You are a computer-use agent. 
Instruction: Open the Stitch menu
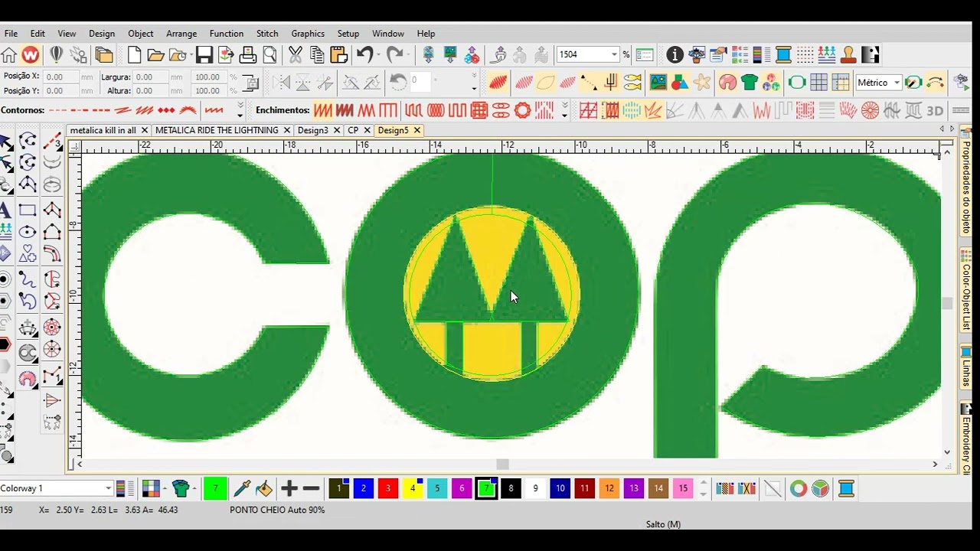pyautogui.click(x=267, y=34)
